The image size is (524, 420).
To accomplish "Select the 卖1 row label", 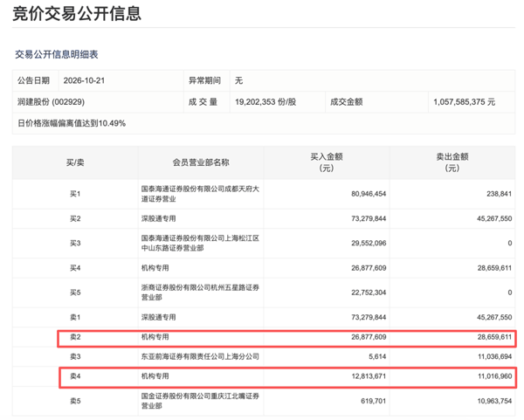I will (75, 318).
